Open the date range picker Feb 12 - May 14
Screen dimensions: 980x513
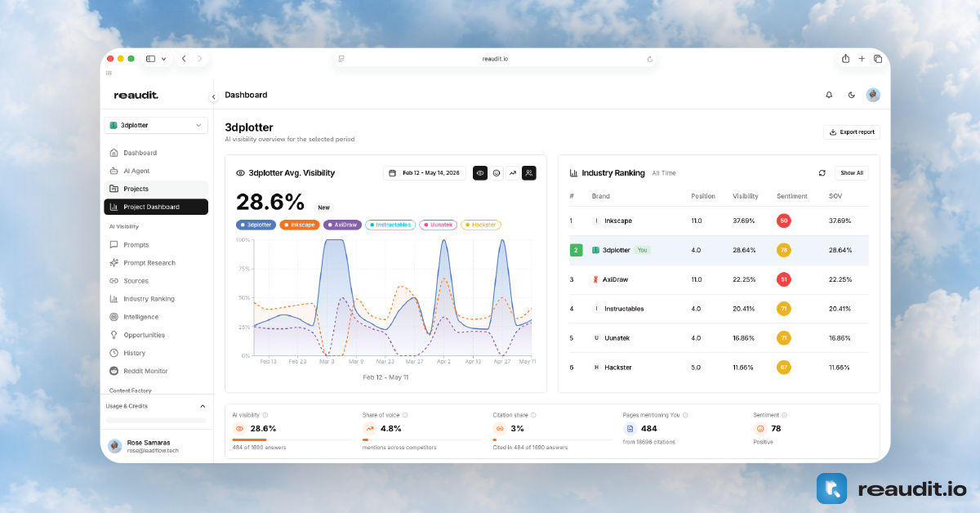(425, 173)
